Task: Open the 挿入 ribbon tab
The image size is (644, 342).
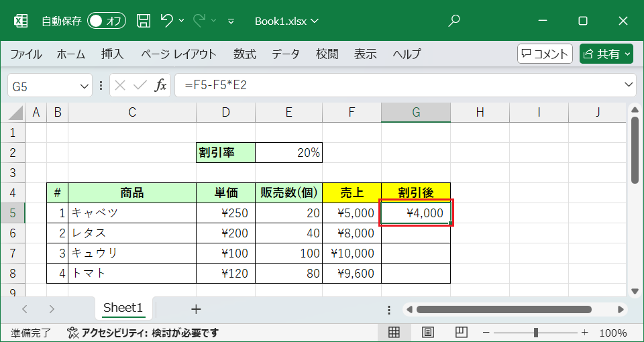Action: click(x=112, y=54)
